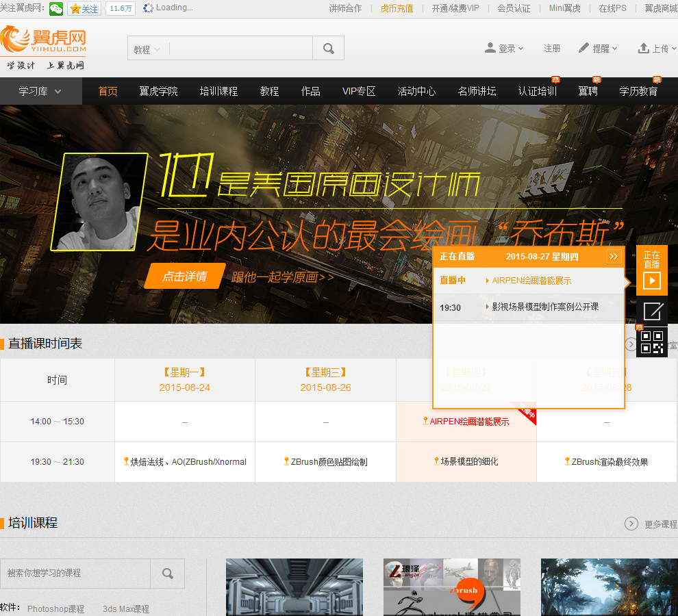
Task: Select the 认证培训 nav tab
Action: [x=538, y=91]
